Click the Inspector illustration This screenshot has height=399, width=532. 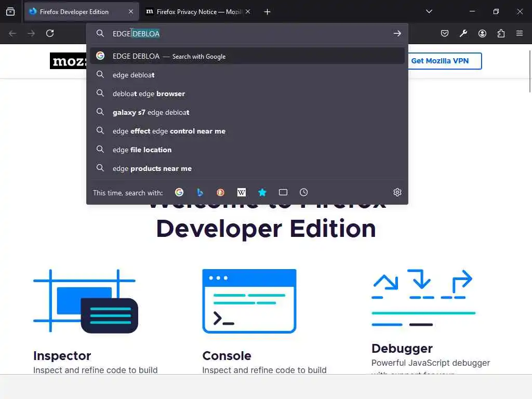point(86,301)
